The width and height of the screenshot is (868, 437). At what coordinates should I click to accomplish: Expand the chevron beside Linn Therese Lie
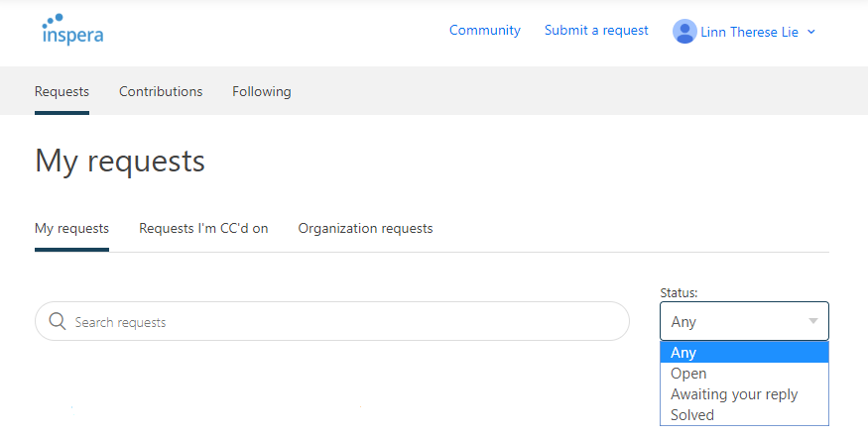coord(811,32)
